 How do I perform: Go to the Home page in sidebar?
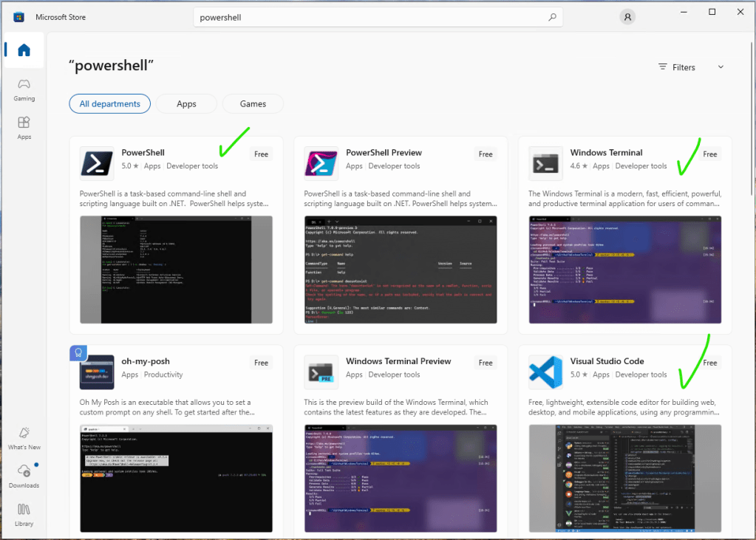tap(24, 51)
